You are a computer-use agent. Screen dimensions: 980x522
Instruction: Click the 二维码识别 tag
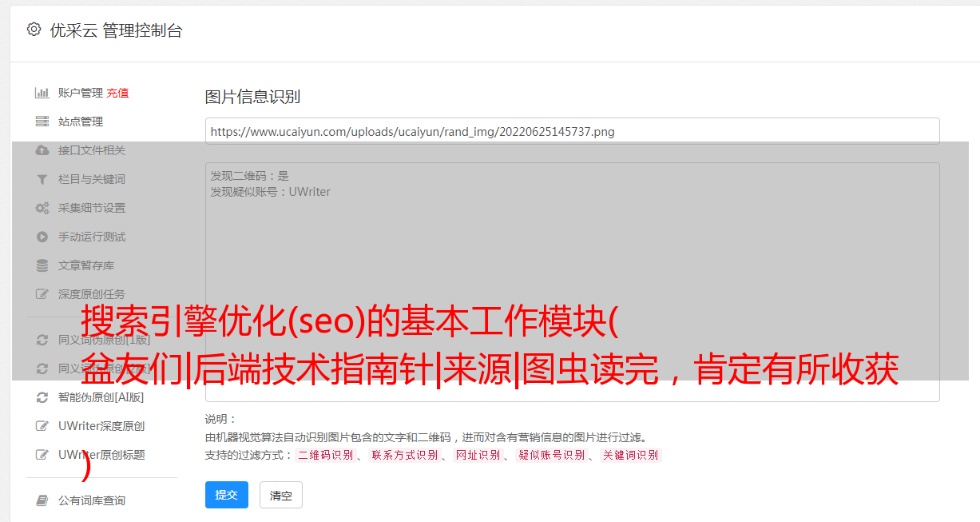tap(325, 455)
